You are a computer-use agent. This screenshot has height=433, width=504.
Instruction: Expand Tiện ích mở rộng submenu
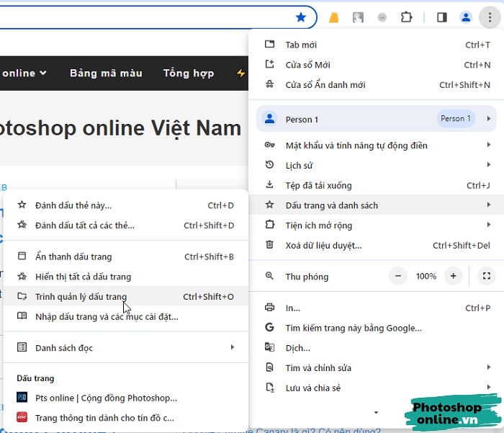click(376, 226)
